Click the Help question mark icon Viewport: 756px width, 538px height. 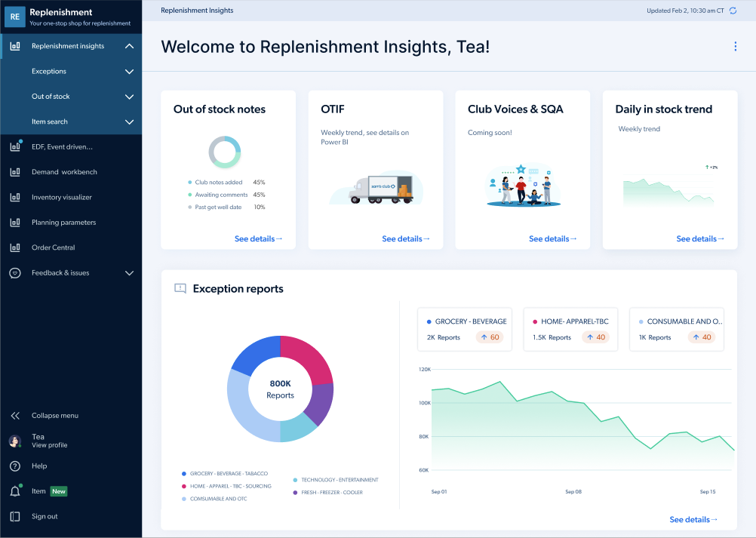(15, 466)
